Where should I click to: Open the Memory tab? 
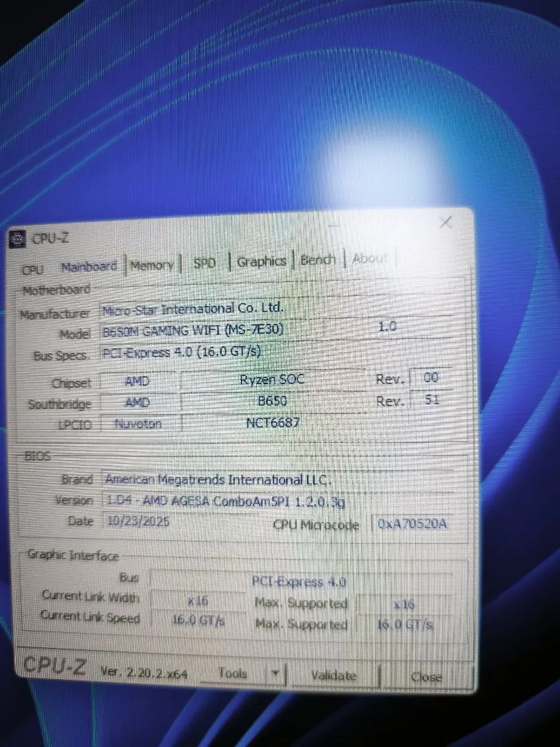(x=152, y=266)
